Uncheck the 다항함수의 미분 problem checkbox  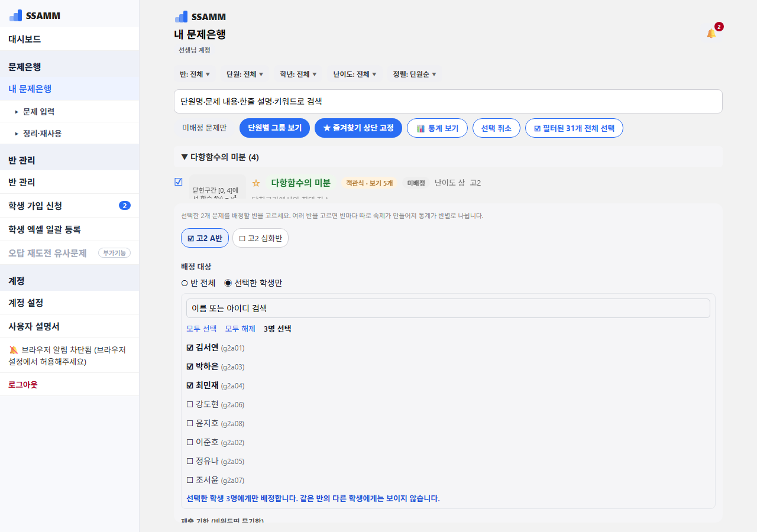(179, 181)
